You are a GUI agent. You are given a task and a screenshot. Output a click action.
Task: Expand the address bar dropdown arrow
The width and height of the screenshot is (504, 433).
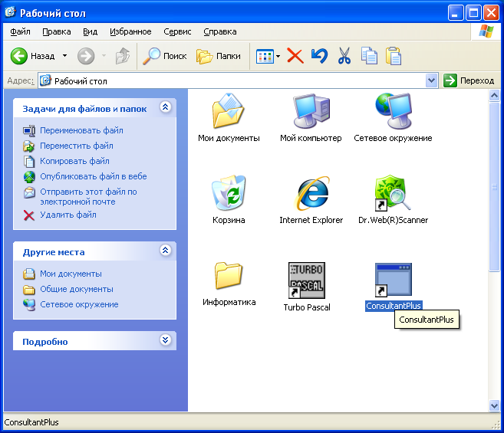coord(431,81)
